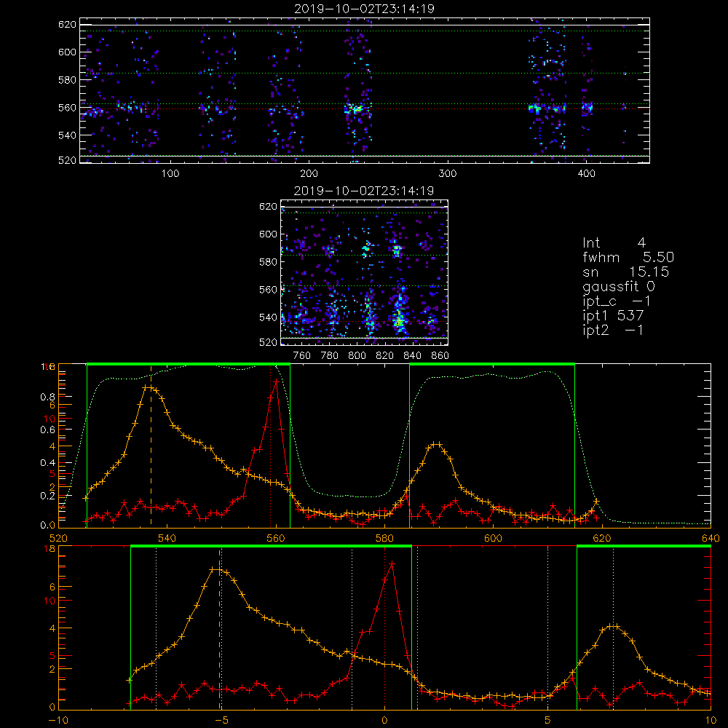The height and width of the screenshot is (728, 728).
Task: Click the 'gaussfit 0' parameter line
Action: pos(619,286)
